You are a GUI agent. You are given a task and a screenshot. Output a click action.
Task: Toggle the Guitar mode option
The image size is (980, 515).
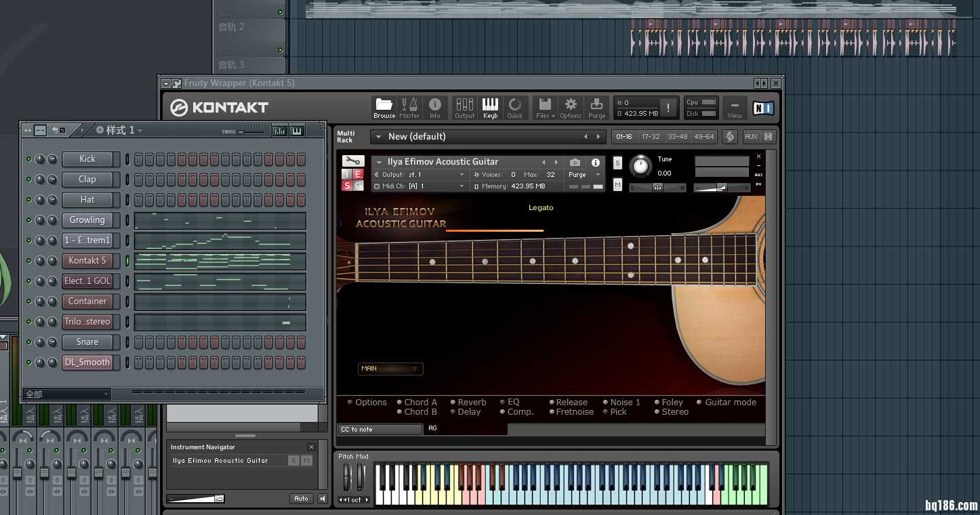[726, 402]
